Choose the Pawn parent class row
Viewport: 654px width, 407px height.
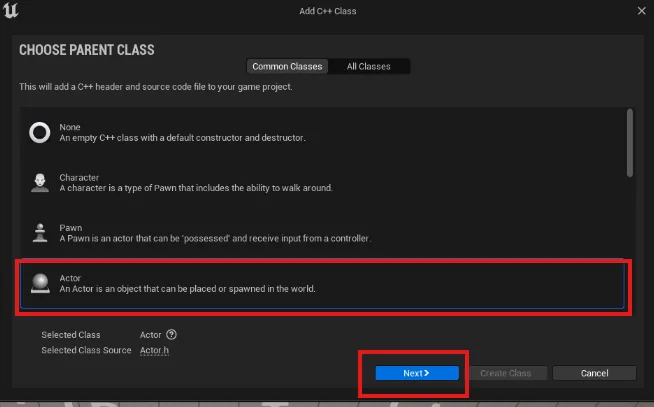322,233
